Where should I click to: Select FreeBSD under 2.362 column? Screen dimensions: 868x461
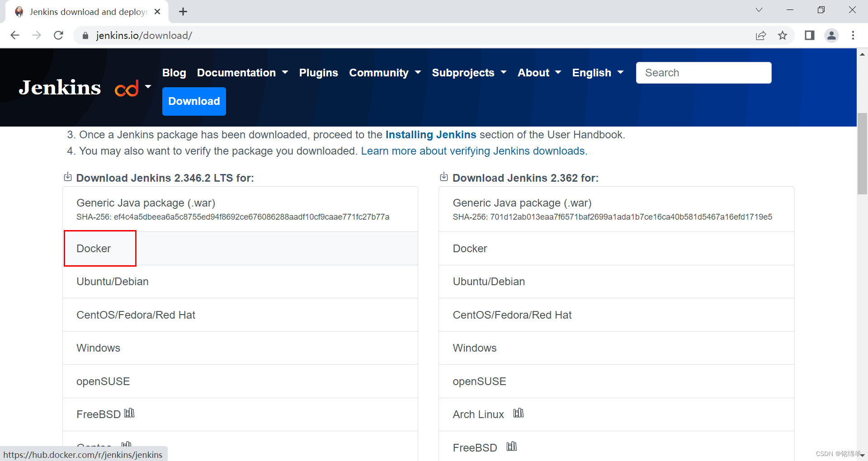pos(617,446)
